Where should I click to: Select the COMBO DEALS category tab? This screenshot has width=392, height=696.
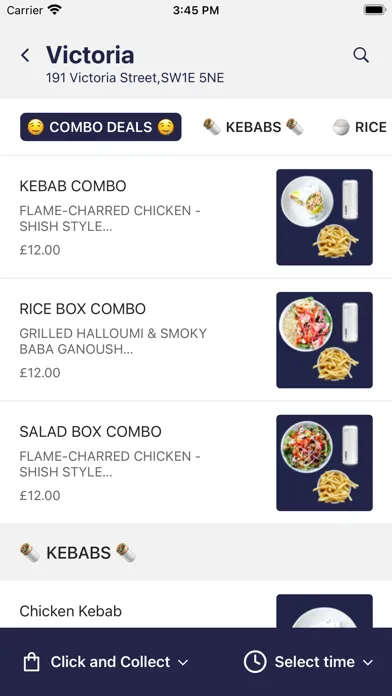101,127
